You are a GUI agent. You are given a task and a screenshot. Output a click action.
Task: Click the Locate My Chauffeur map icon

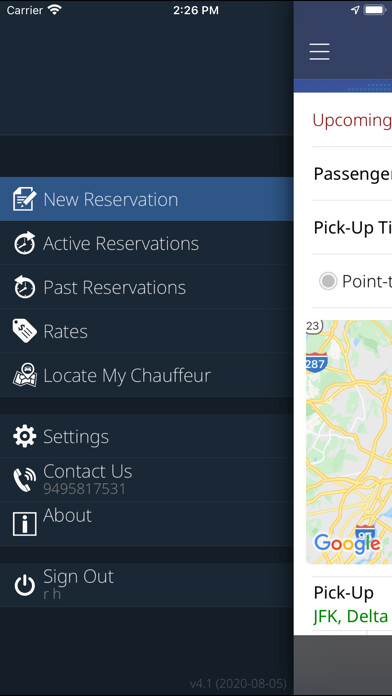tap(24, 375)
